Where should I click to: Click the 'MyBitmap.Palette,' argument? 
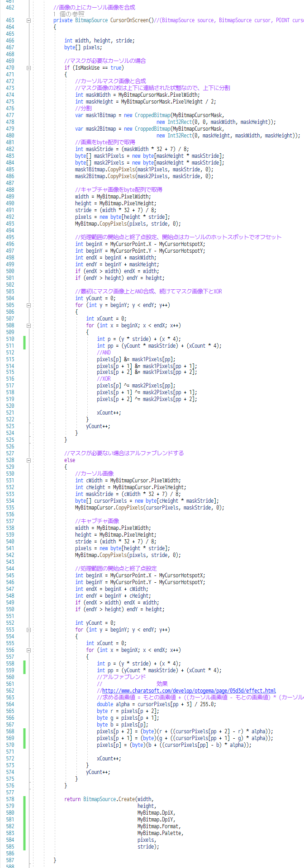coord(161,833)
